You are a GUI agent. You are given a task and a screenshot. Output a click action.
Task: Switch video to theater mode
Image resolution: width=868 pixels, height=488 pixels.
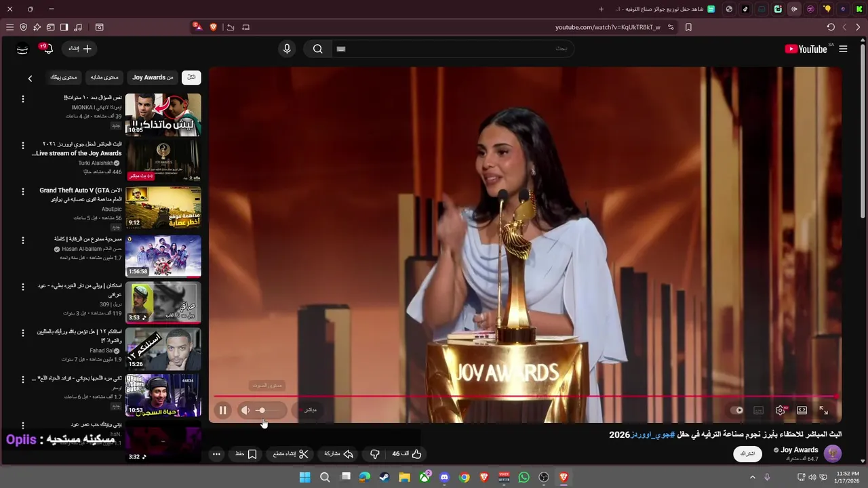[x=802, y=410]
